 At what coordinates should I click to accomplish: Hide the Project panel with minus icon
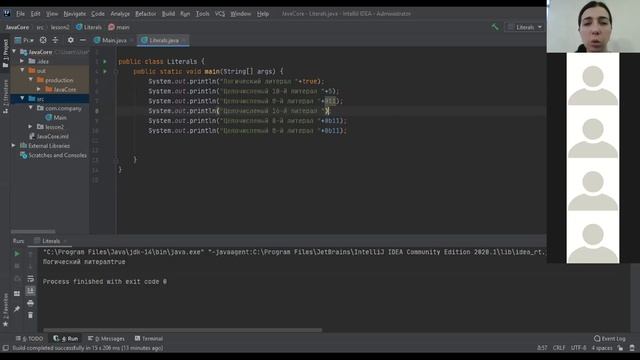[83, 40]
